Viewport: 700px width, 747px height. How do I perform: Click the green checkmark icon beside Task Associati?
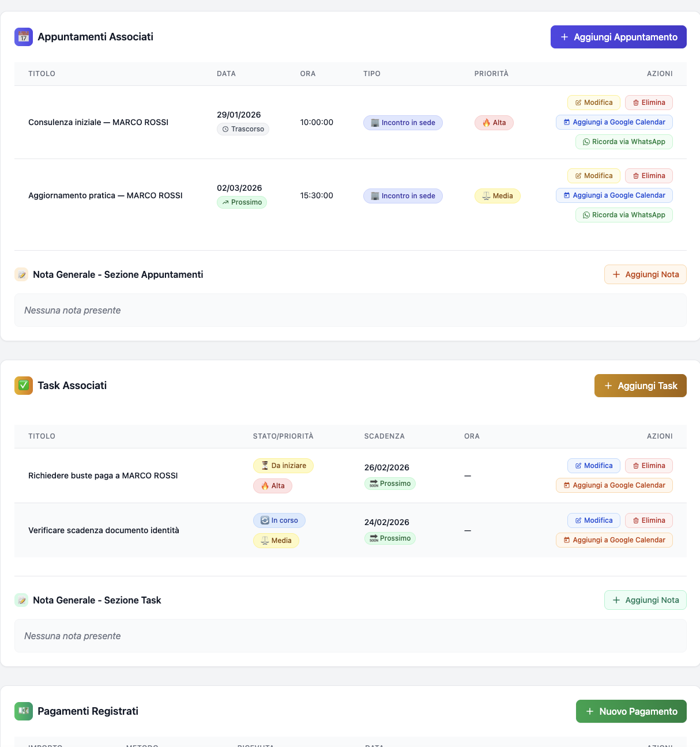tap(24, 386)
